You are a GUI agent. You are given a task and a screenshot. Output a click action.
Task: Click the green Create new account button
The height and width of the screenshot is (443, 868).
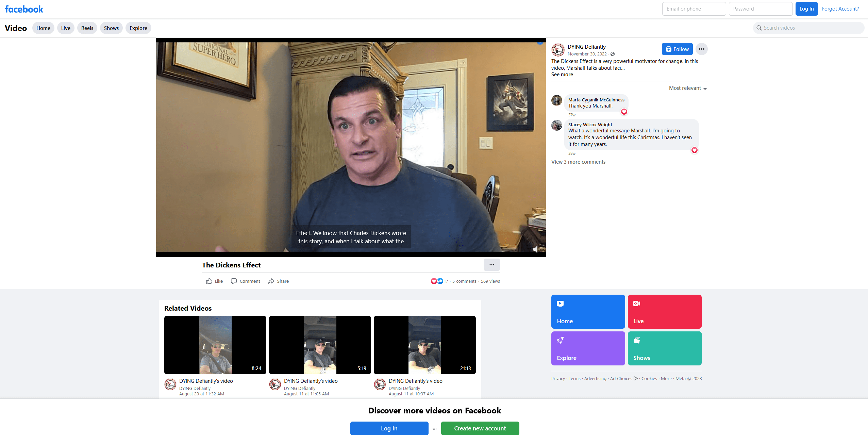tap(480, 428)
